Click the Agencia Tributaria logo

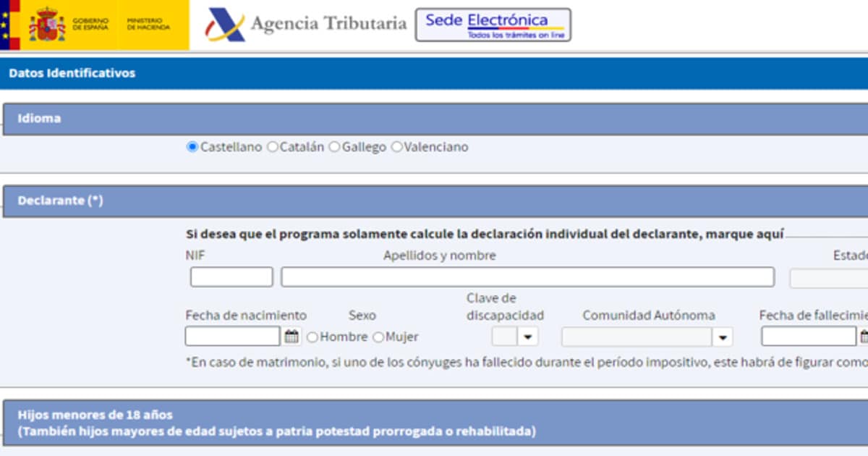click(x=306, y=24)
